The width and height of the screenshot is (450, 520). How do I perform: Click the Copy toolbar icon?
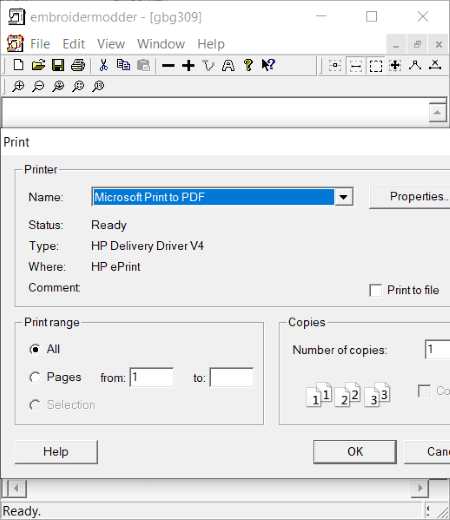[124, 65]
